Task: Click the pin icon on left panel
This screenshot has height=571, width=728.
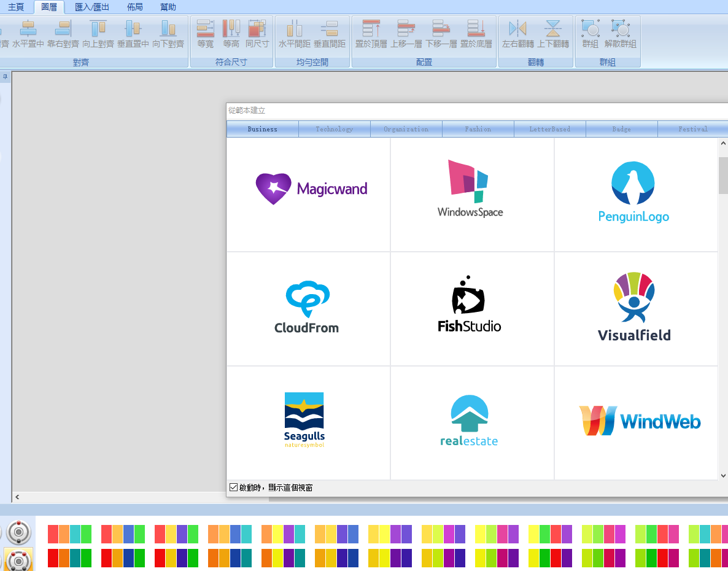Action: click(5, 77)
